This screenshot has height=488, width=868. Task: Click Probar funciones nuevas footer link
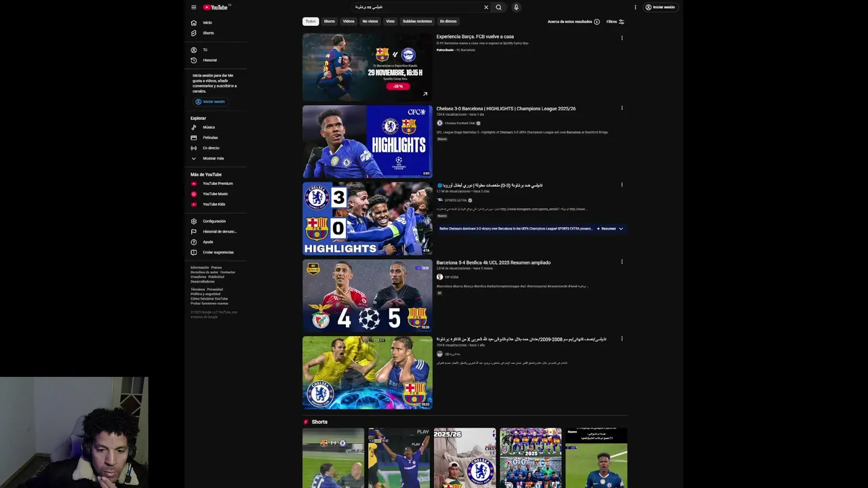pos(210,304)
